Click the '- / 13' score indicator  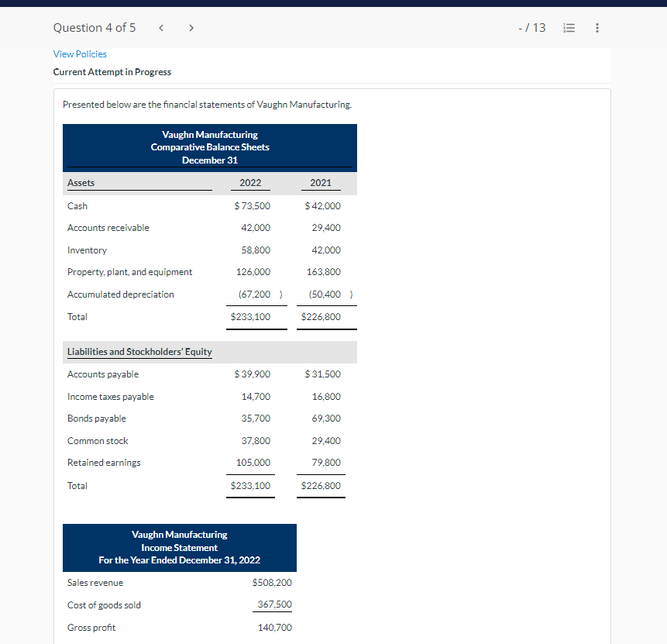point(532,27)
